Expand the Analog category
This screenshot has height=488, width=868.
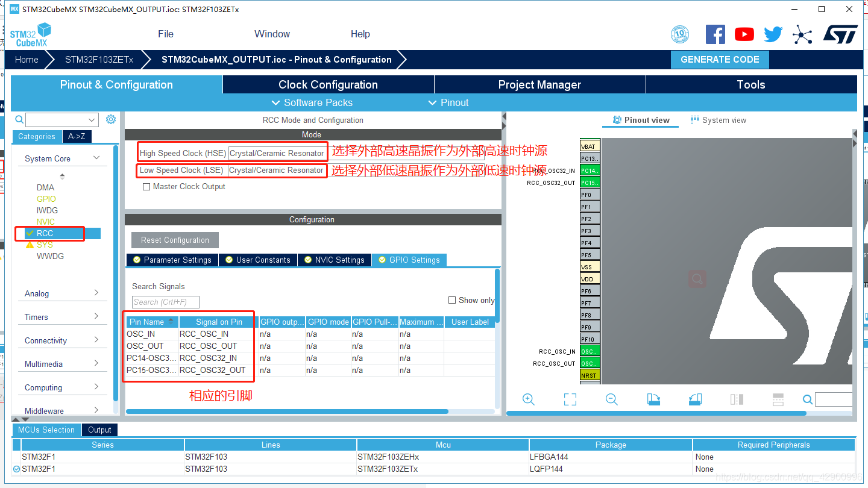click(96, 293)
